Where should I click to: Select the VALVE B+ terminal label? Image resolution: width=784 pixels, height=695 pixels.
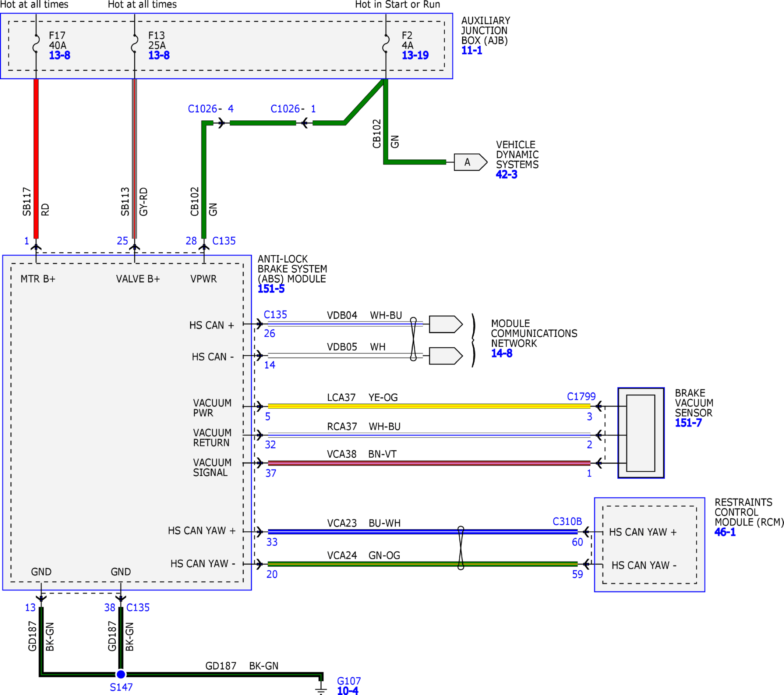point(138,279)
